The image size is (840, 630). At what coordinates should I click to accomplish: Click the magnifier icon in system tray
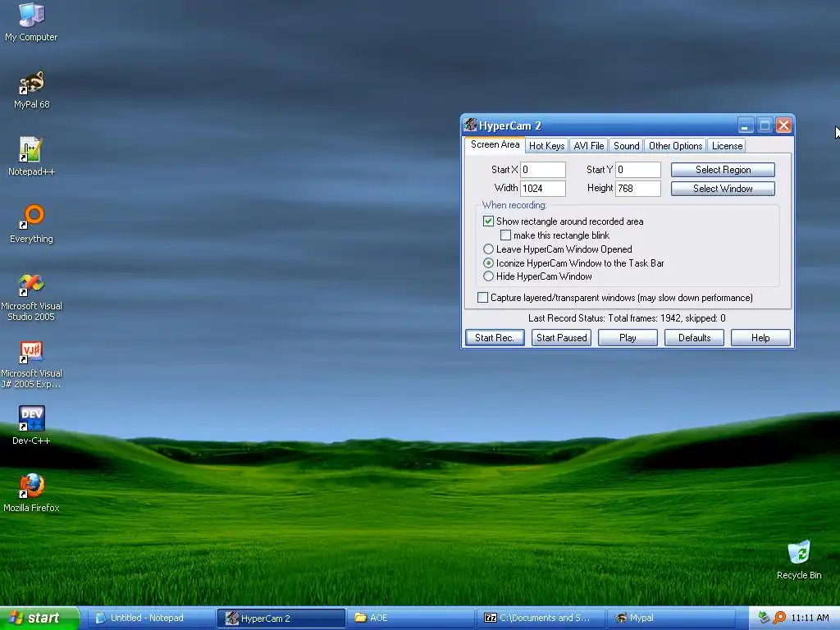point(779,618)
